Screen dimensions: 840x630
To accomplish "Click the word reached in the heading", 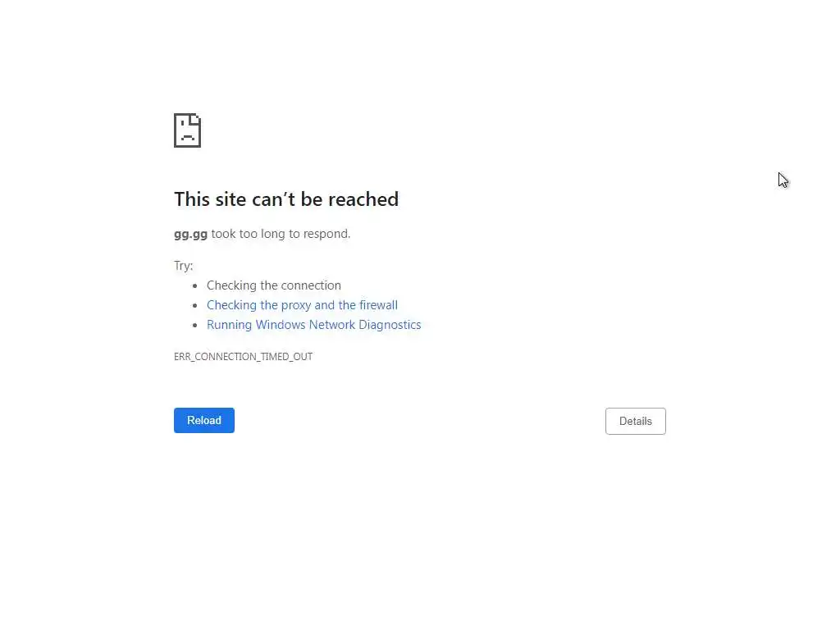I will 363,199.
